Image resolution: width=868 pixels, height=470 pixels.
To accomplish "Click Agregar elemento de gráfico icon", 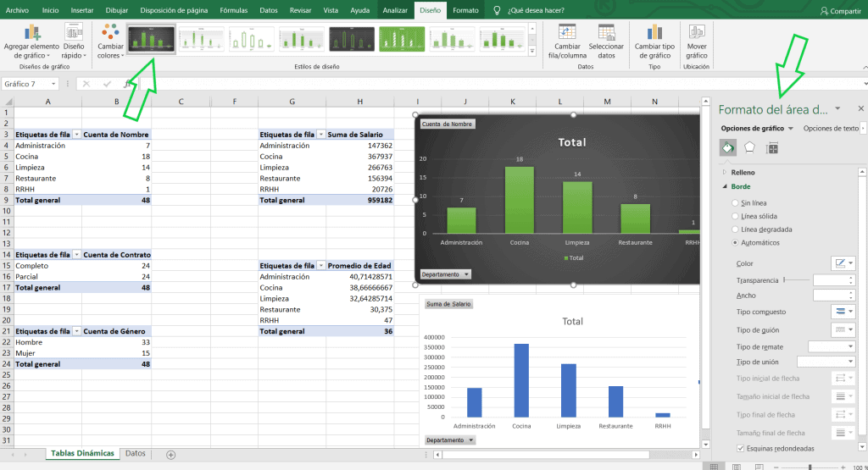I will (31, 33).
